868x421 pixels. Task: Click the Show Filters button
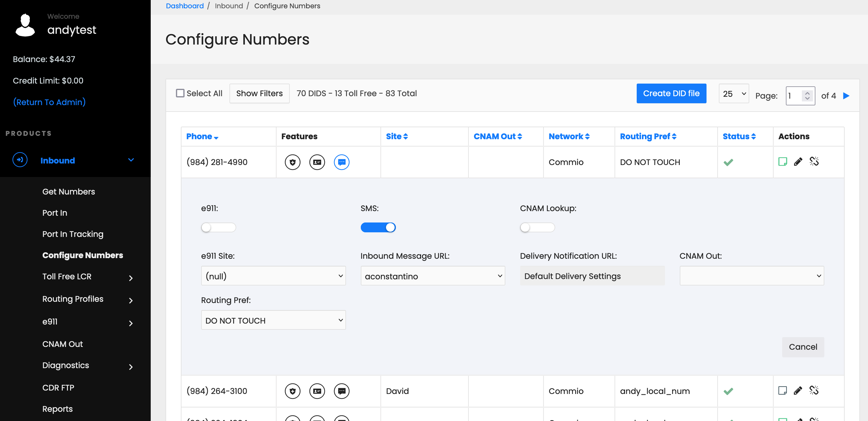pyautogui.click(x=260, y=93)
